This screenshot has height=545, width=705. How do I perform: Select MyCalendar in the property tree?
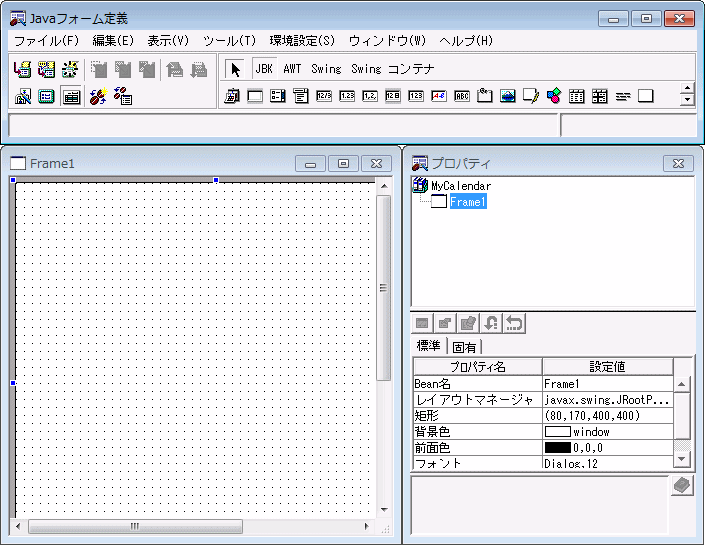point(461,186)
